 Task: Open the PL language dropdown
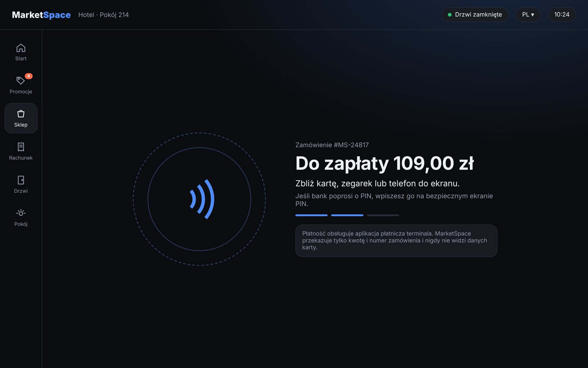coord(528,15)
